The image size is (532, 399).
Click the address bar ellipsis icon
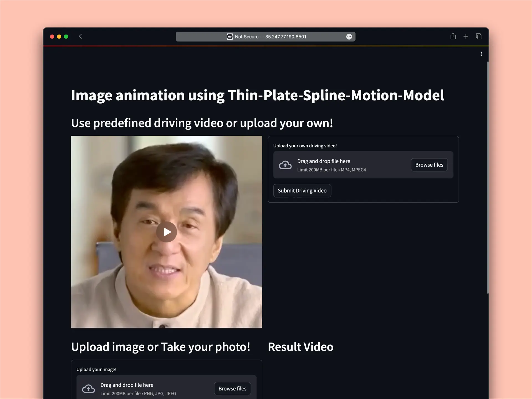349,37
